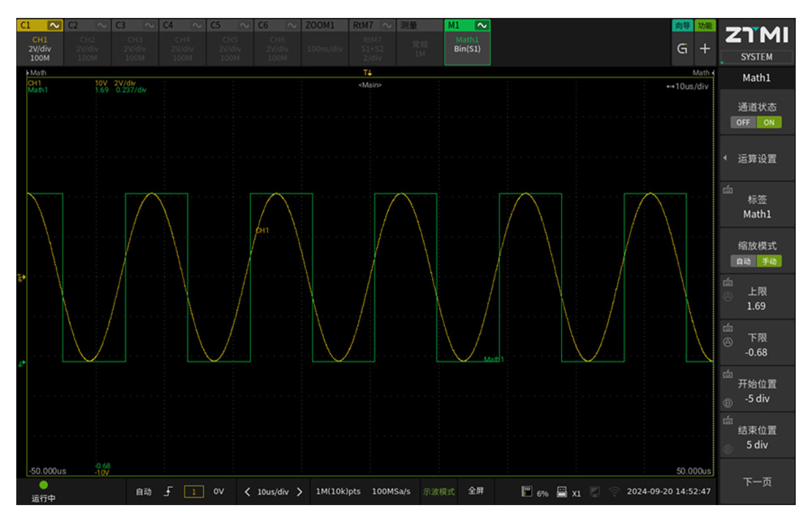Click the <Main> label above waveform

(x=369, y=85)
